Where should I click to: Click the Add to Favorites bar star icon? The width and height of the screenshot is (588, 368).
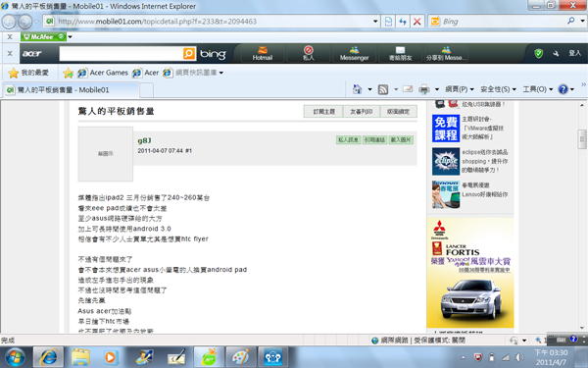[68, 73]
